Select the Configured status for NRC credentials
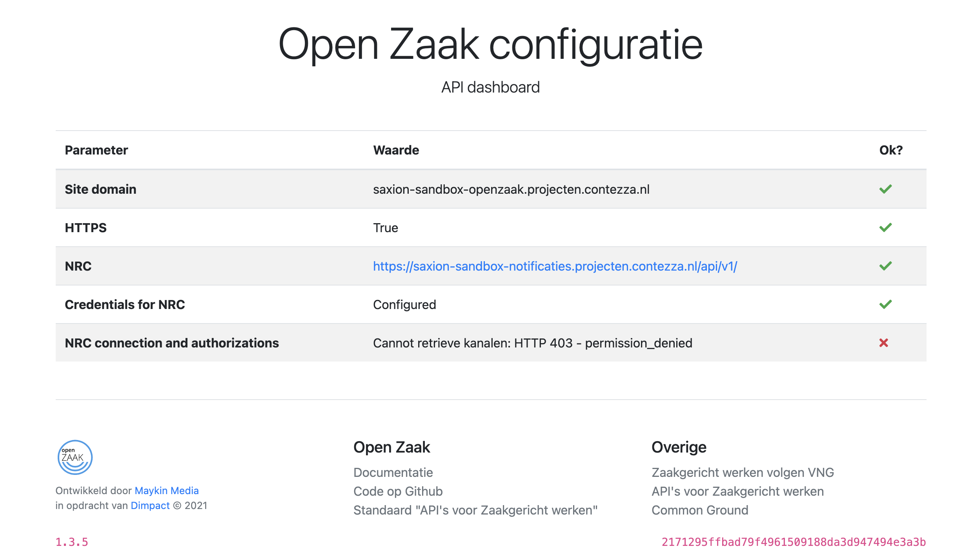This screenshot has width=954, height=560. click(x=404, y=304)
